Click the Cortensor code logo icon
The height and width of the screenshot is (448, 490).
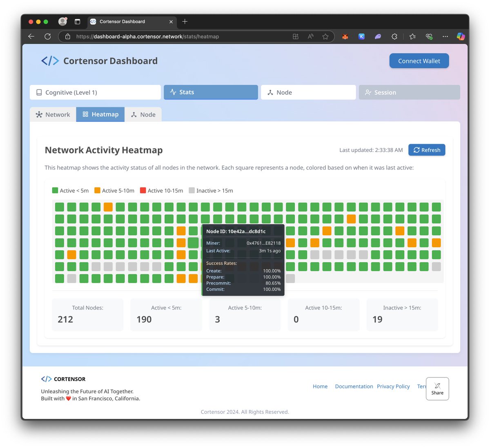point(50,60)
